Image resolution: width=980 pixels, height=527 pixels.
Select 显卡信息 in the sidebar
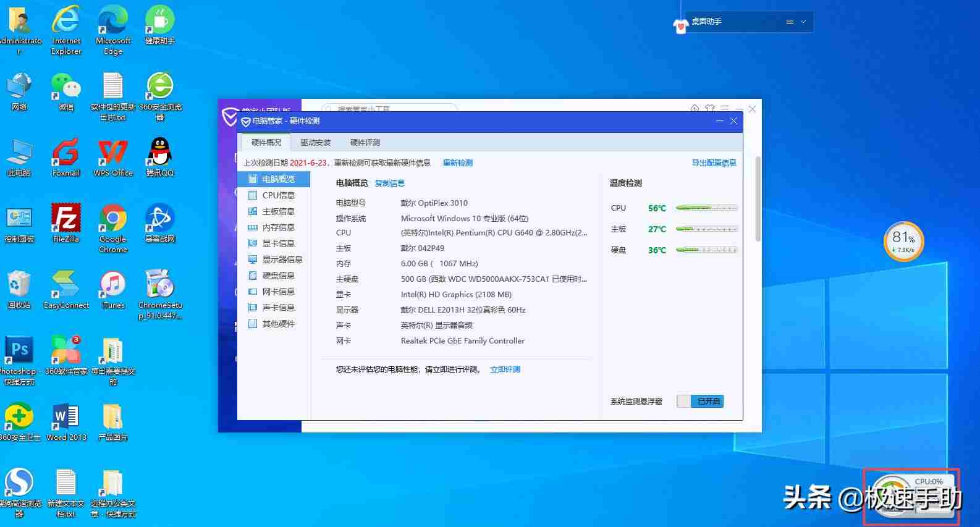coord(274,243)
